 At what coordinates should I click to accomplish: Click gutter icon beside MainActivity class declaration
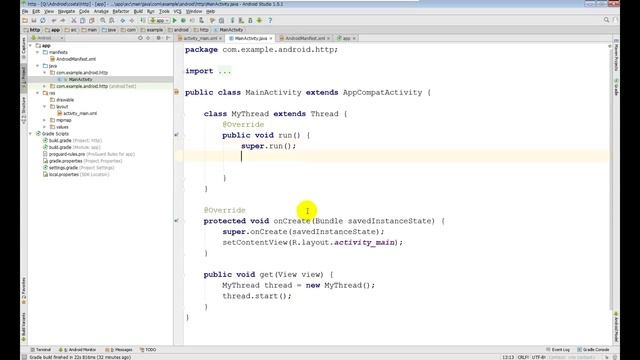pos(177,92)
